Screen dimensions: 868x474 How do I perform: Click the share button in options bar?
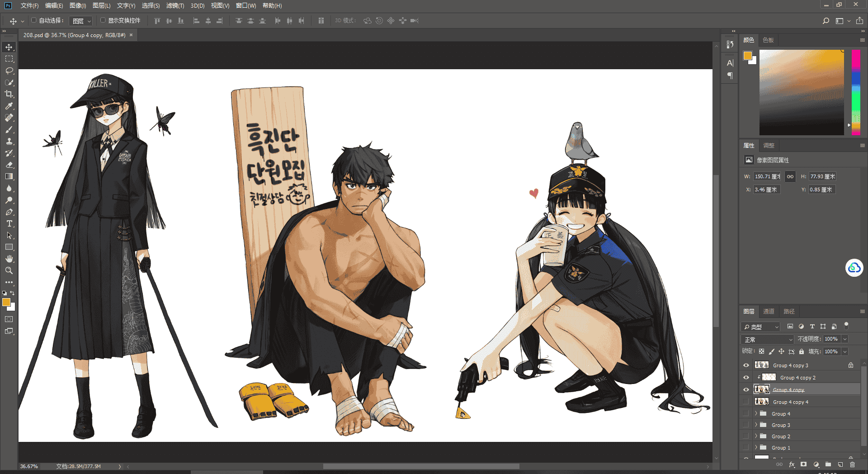[859, 21]
